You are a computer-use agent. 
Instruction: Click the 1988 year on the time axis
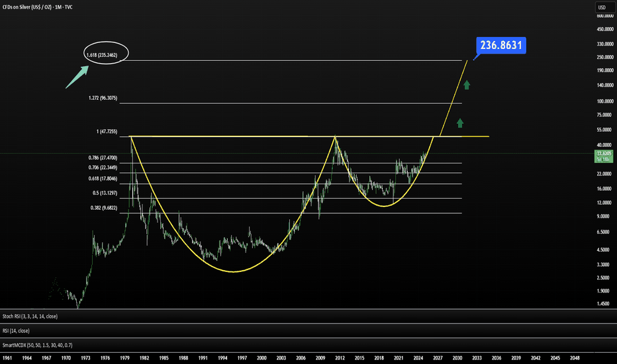(x=183, y=358)
